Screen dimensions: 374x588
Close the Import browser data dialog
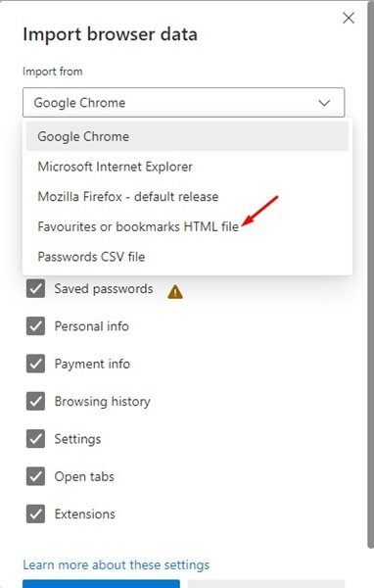tap(349, 18)
